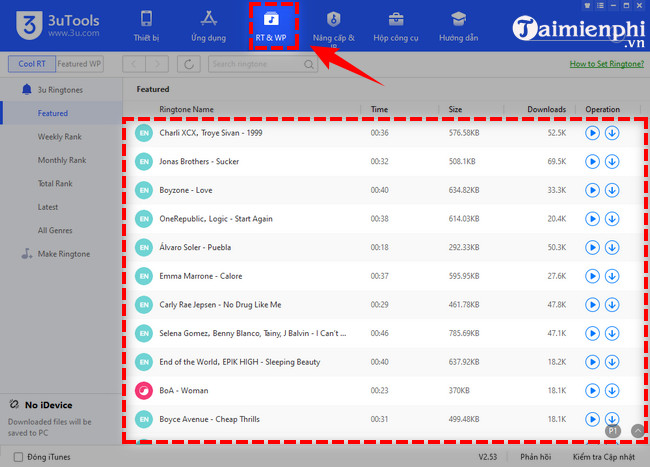Click EN badge beside Boyzone - Love
Viewport: 650px width, 467px height.
click(144, 190)
